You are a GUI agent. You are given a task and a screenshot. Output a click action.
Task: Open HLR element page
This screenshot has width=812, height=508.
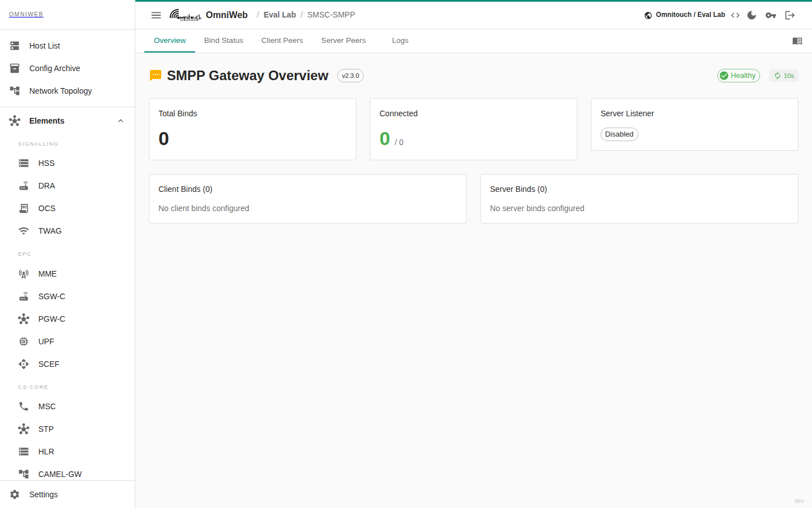coord(68,452)
